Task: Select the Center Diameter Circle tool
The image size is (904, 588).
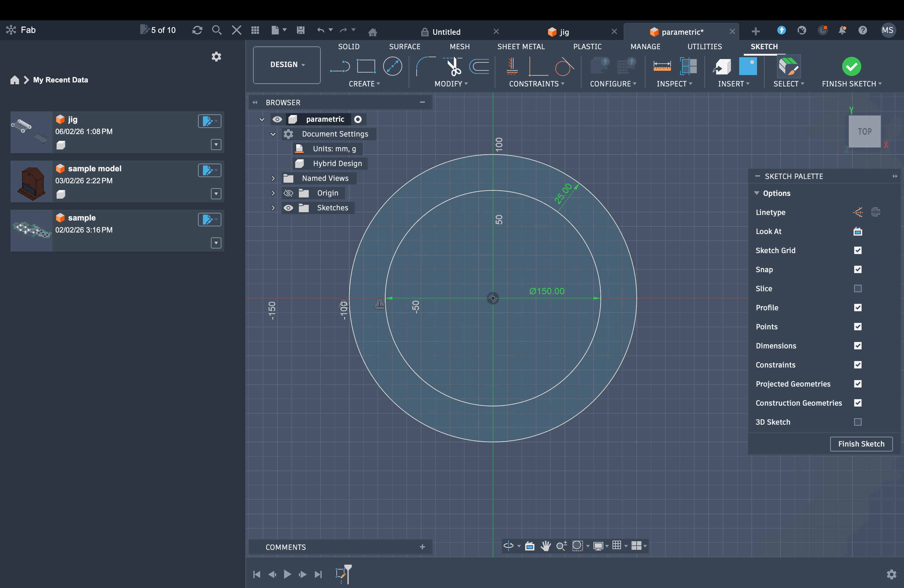Action: coord(392,66)
